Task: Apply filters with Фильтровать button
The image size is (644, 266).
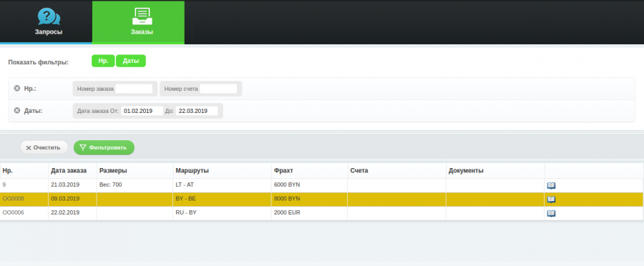Action: [x=104, y=147]
